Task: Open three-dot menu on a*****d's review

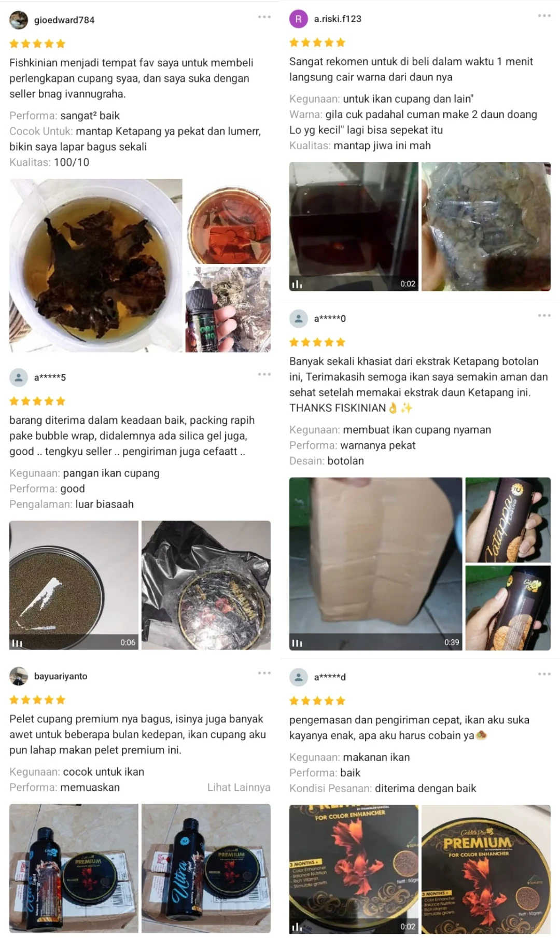Action: coord(544,674)
